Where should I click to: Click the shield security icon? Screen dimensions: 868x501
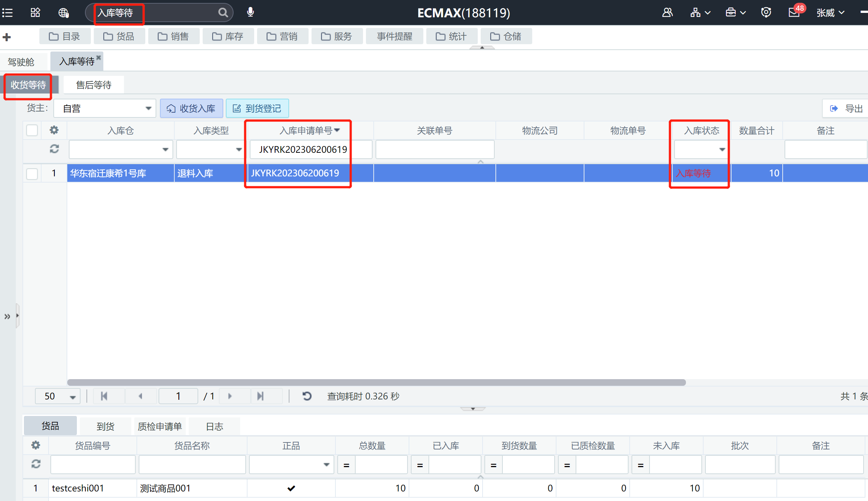(766, 13)
